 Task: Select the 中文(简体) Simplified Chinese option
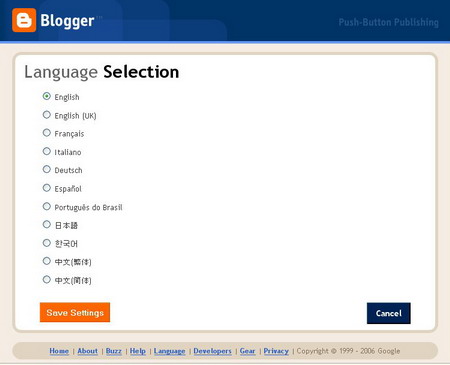[47, 279]
